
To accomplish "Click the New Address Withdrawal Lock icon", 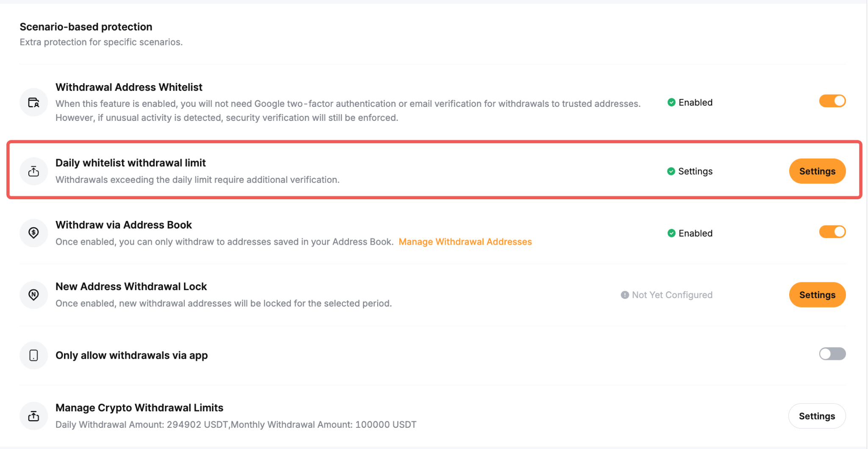I will coord(33,295).
